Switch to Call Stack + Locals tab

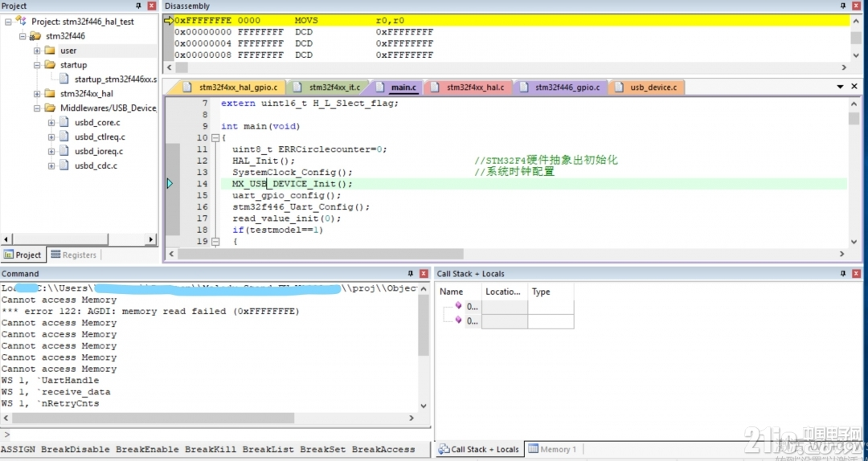pos(480,449)
